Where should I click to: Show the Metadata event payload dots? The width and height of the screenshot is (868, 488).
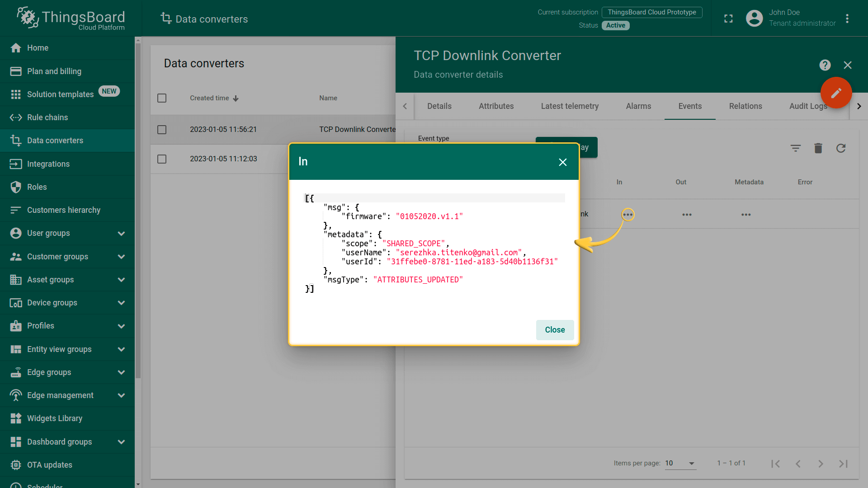(746, 215)
